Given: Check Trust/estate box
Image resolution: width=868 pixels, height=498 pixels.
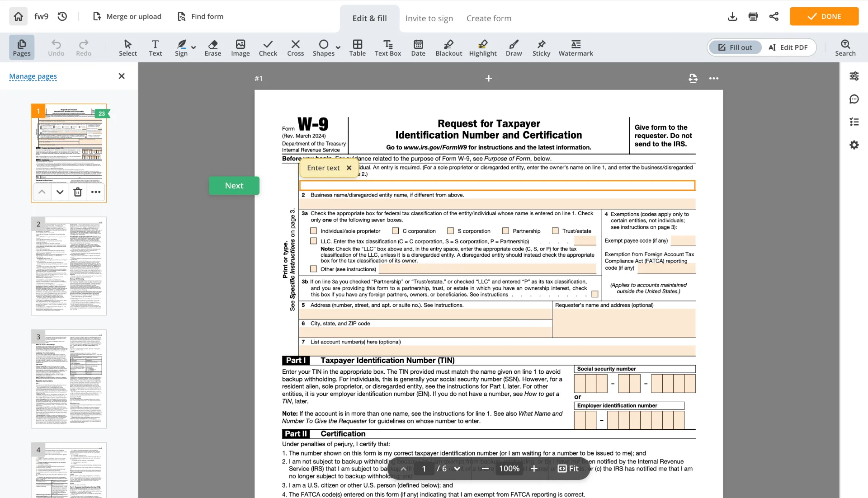Looking at the screenshot, I should tap(555, 231).
